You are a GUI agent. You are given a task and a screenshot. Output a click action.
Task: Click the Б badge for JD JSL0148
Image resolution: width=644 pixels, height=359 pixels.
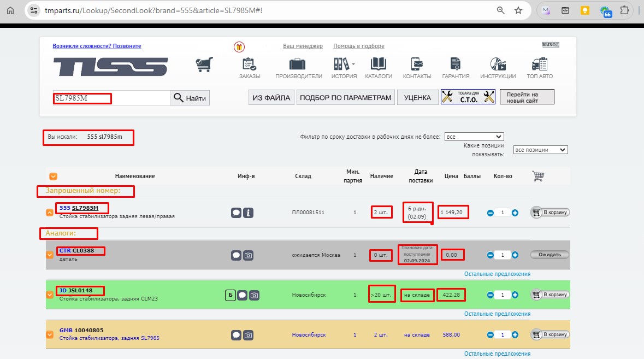coord(231,295)
